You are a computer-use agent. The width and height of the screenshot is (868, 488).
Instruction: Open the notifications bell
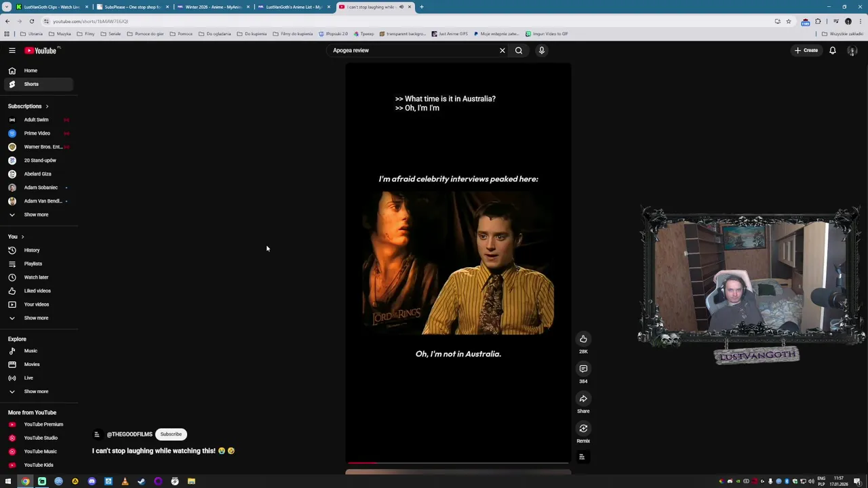[x=833, y=50]
